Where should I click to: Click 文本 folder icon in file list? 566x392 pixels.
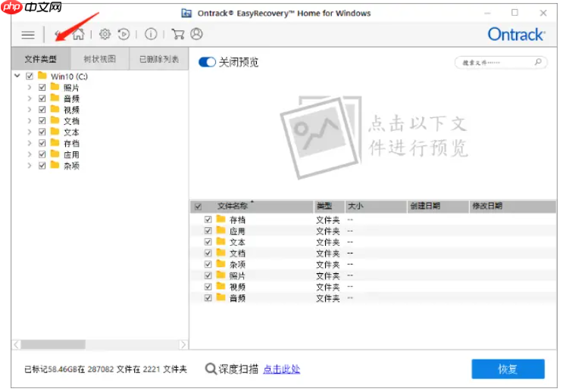pos(220,241)
